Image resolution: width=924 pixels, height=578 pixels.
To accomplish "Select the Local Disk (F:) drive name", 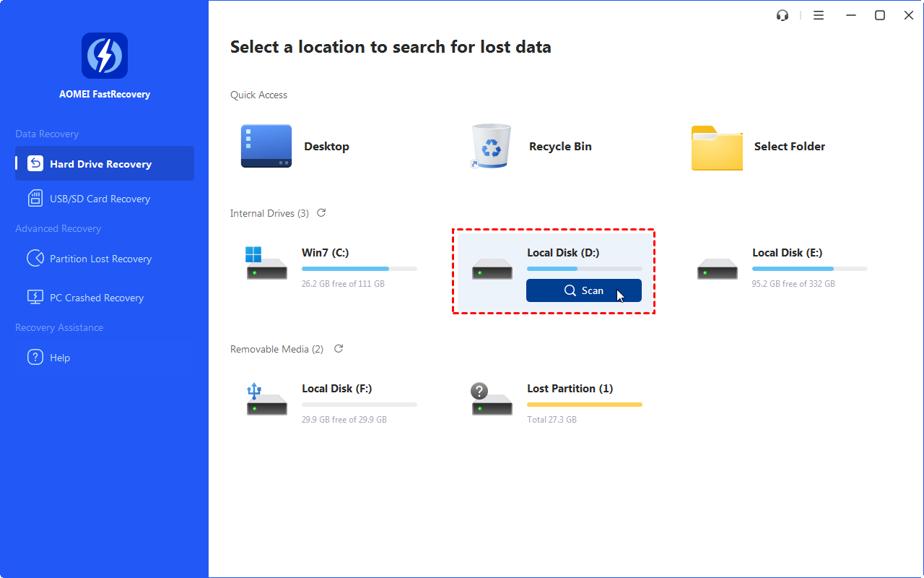I will click(337, 388).
